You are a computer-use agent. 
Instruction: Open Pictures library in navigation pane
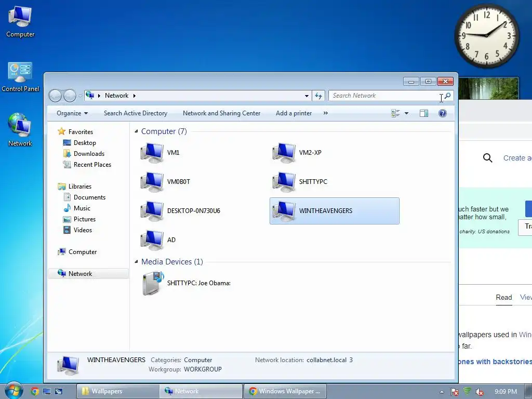pos(85,219)
